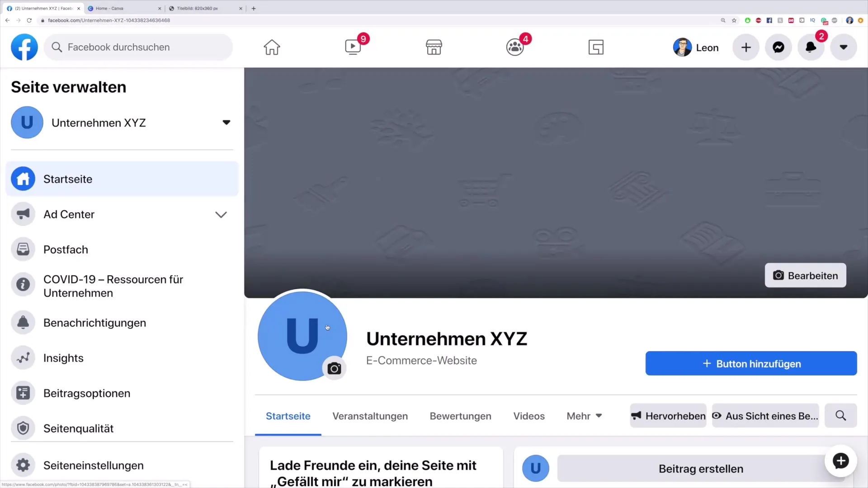Select the Startseite tab
Image resolution: width=868 pixels, height=488 pixels.
(288, 415)
